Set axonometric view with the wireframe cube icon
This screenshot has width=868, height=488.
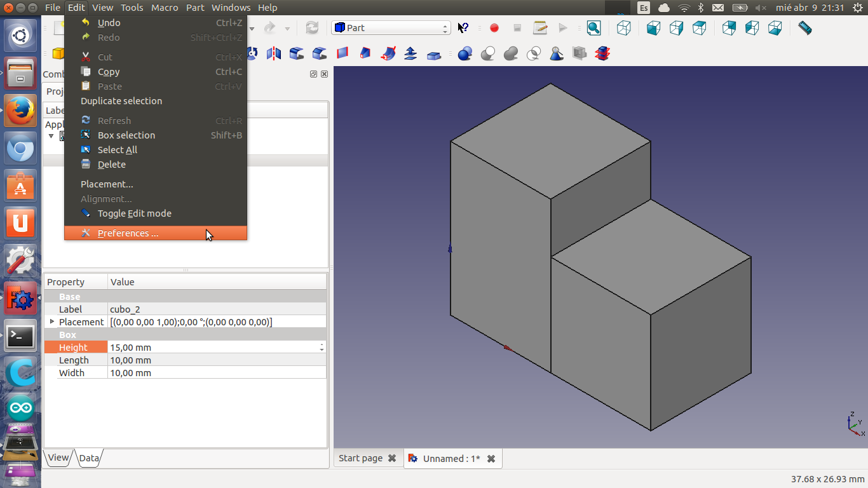pyautogui.click(x=624, y=28)
